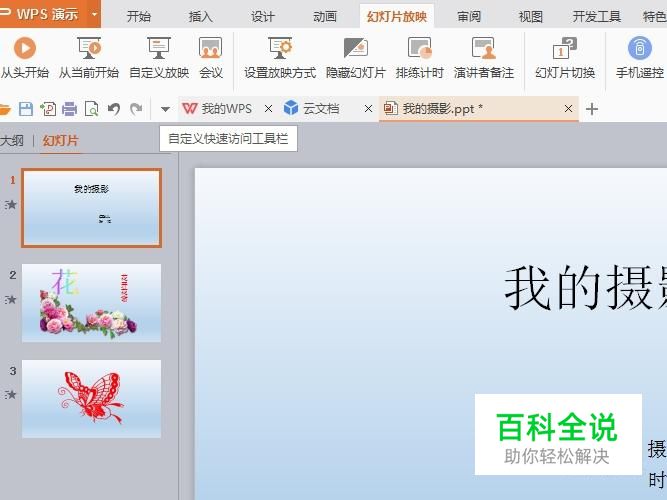The height and width of the screenshot is (500, 667).
Task: Click the WPS 演示 application button
Action: pyautogui.click(x=43, y=14)
